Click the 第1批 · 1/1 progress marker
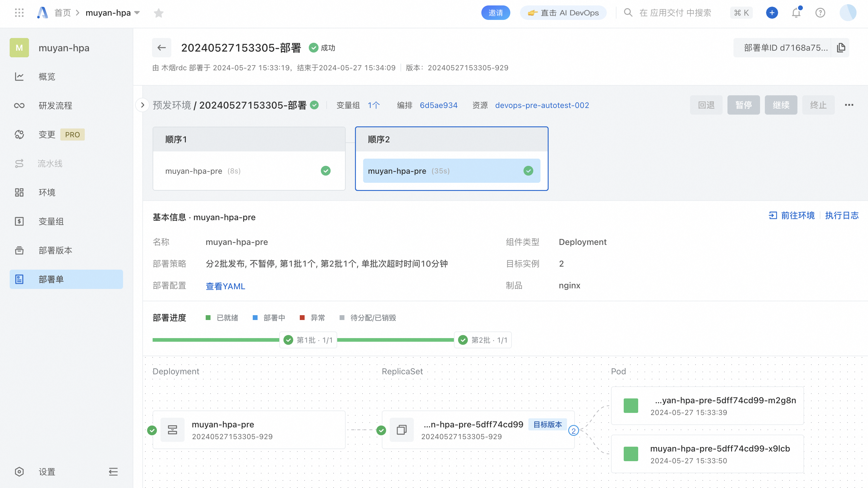The width and height of the screenshot is (868, 488). coord(308,340)
